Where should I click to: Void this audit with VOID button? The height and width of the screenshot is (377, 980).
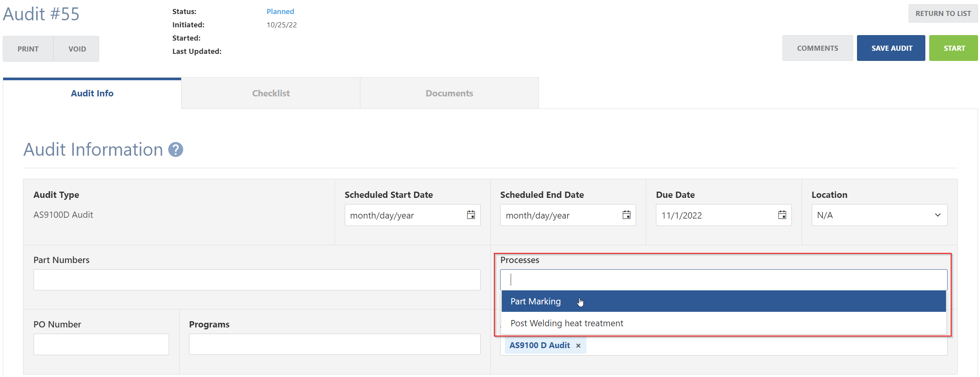click(x=77, y=49)
